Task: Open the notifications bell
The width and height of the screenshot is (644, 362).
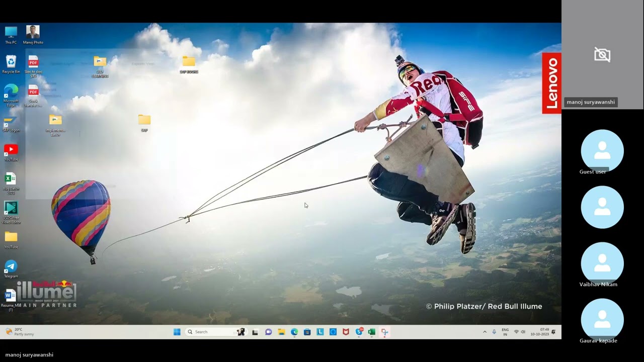Action: click(x=553, y=332)
